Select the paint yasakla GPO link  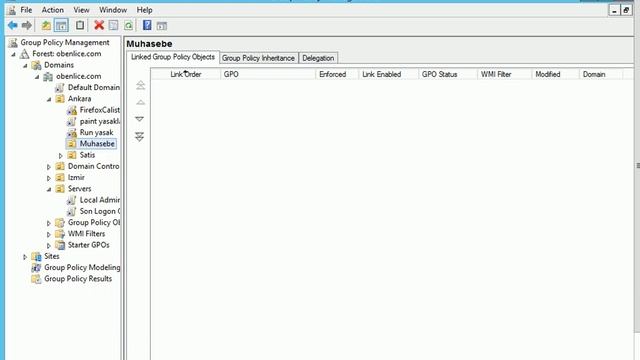pos(99,121)
